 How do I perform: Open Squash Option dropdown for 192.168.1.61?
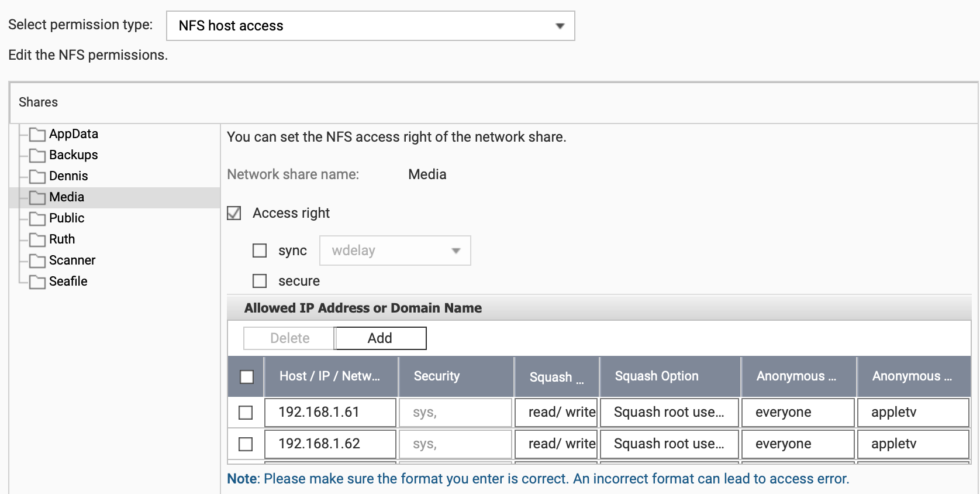[670, 413]
